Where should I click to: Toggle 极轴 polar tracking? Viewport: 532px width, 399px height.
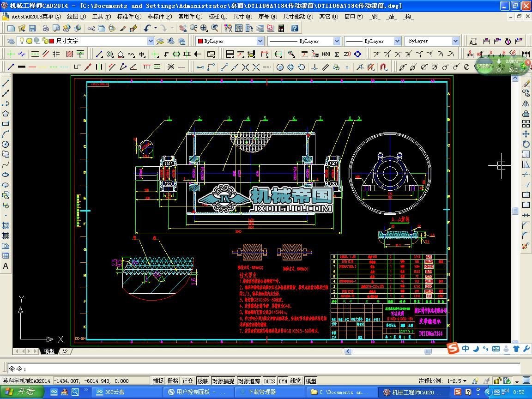coord(203,381)
